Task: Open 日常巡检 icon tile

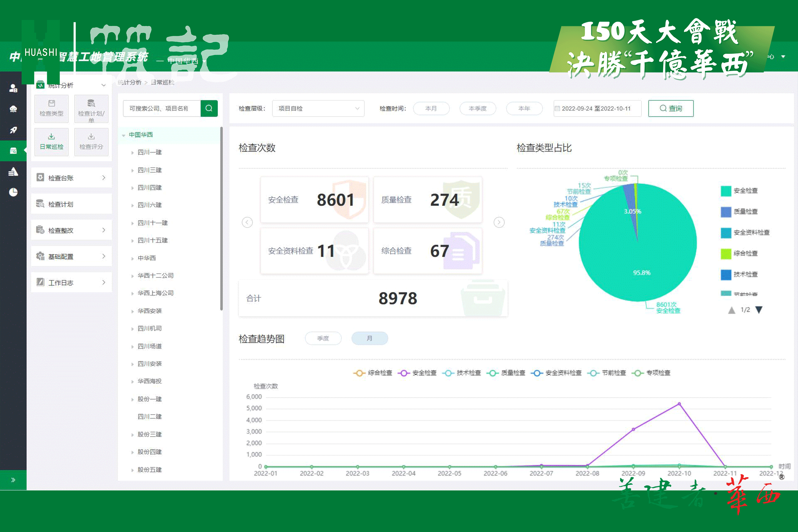Action: click(51, 142)
